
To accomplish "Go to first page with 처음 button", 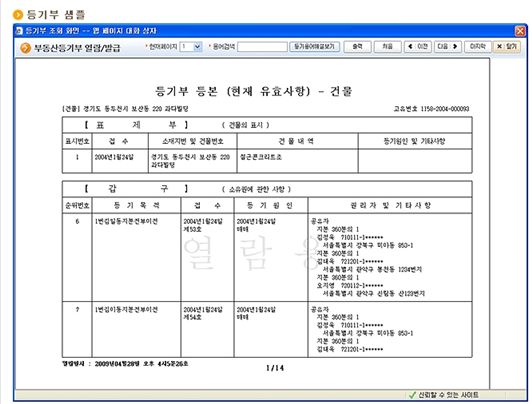I will (x=387, y=46).
